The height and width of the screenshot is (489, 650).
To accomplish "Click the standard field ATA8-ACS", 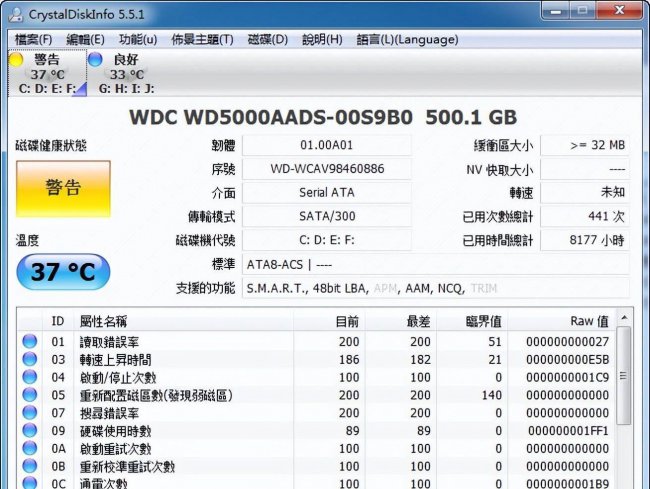I will (436, 264).
